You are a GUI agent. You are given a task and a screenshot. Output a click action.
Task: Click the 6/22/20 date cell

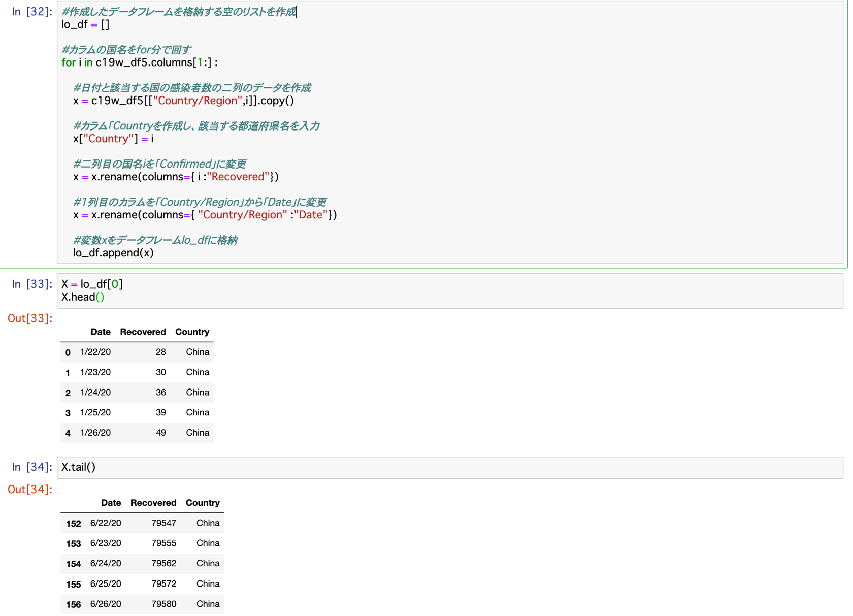[x=106, y=523]
